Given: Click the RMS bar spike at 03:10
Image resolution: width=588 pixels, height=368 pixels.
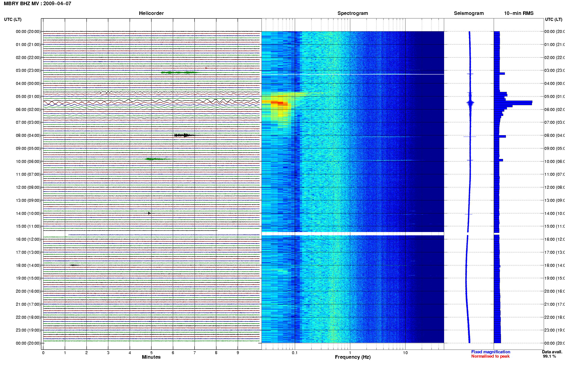Looking at the screenshot, I should [499, 73].
